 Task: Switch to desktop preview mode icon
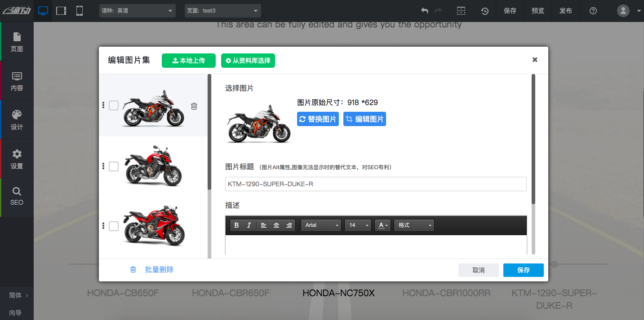43,11
